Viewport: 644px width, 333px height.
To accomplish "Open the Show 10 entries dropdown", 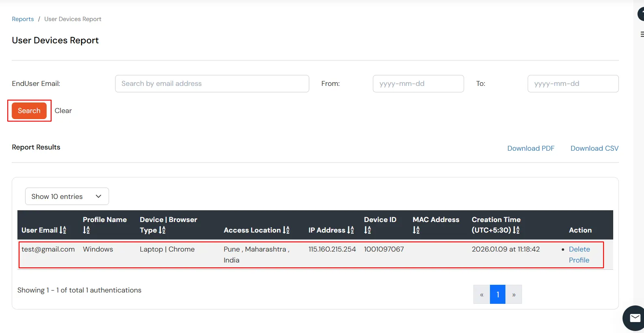I will click(x=67, y=196).
